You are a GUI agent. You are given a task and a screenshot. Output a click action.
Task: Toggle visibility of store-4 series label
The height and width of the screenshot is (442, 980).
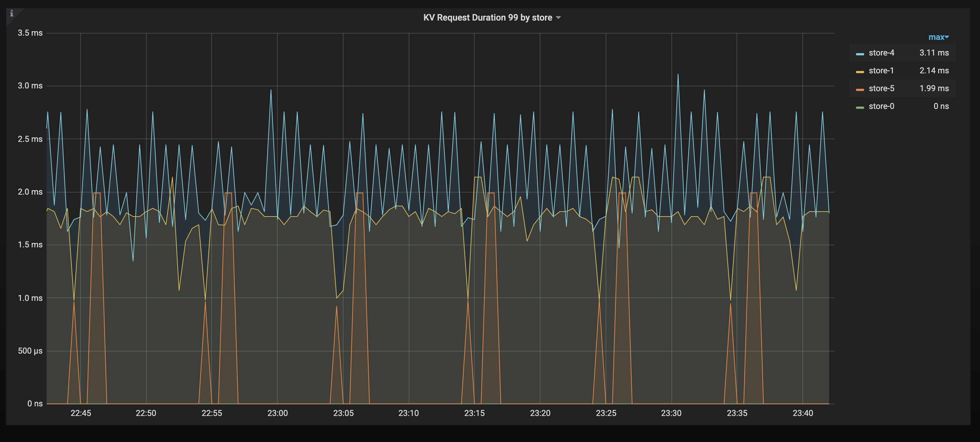881,53
